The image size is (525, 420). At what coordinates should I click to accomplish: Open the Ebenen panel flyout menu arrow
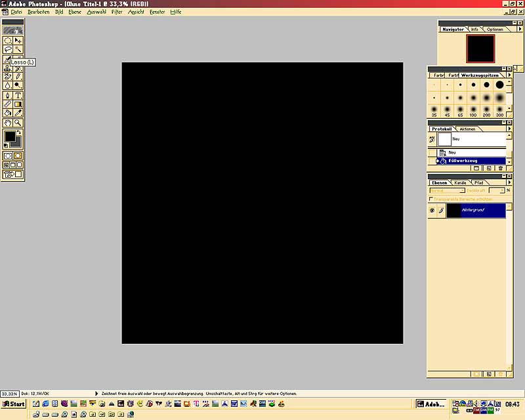coord(509,182)
